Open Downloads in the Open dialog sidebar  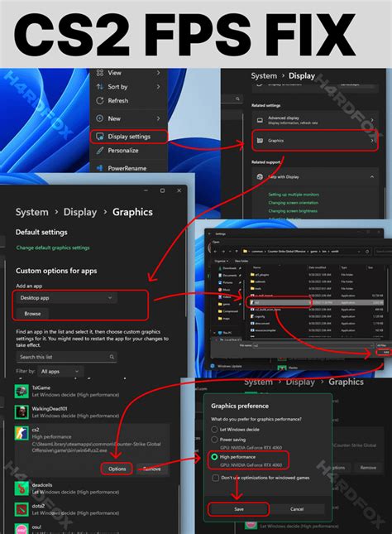(x=229, y=268)
